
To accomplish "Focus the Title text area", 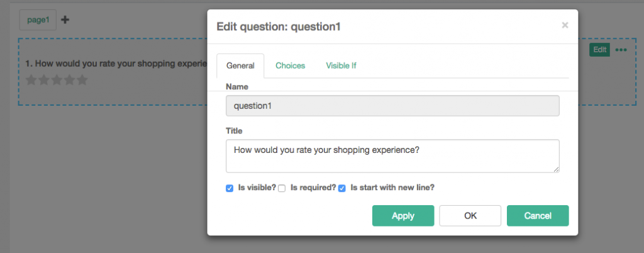I will pos(392,156).
